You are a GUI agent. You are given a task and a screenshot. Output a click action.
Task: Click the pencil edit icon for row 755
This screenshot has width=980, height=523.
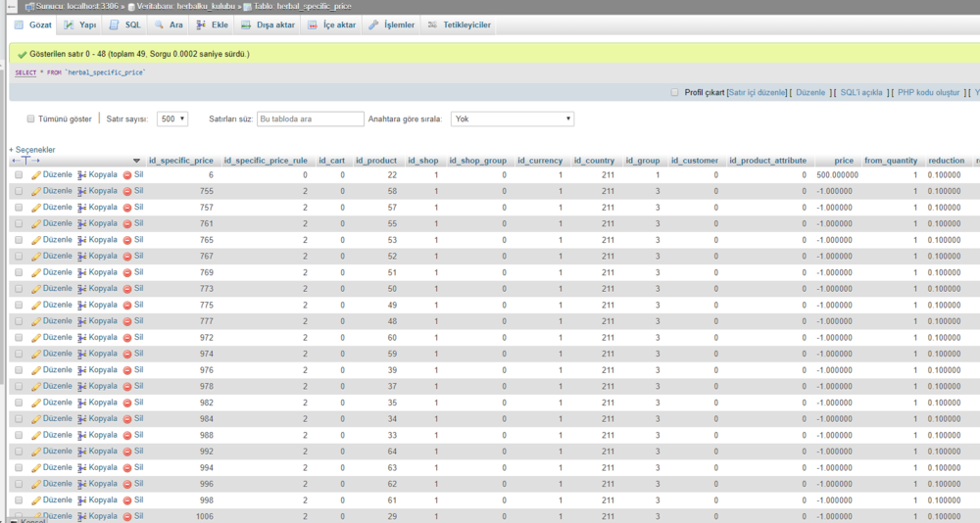coord(36,191)
